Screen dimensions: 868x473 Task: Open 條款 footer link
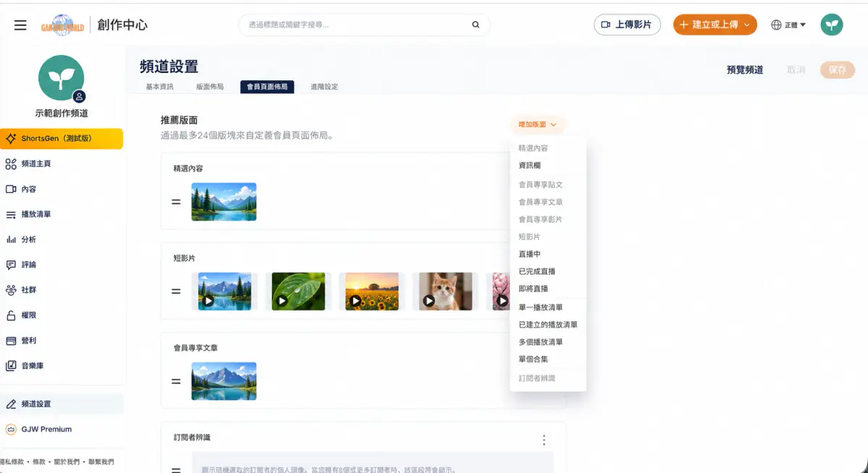pos(39,461)
